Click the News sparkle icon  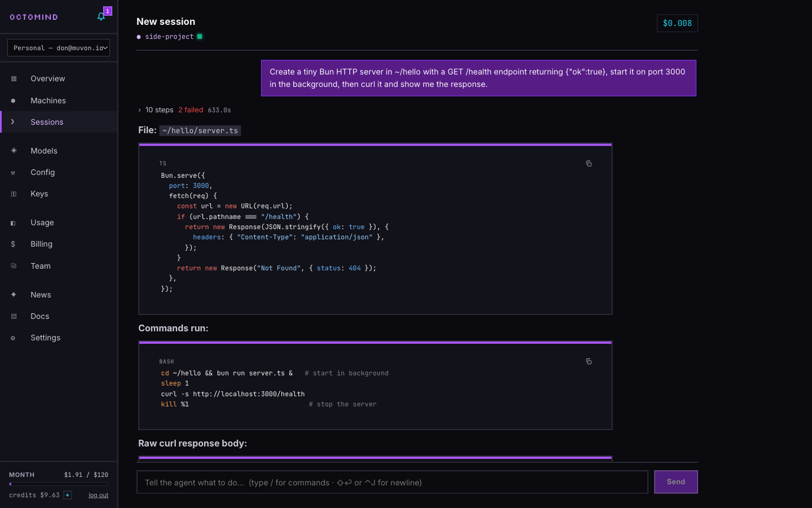(14, 295)
